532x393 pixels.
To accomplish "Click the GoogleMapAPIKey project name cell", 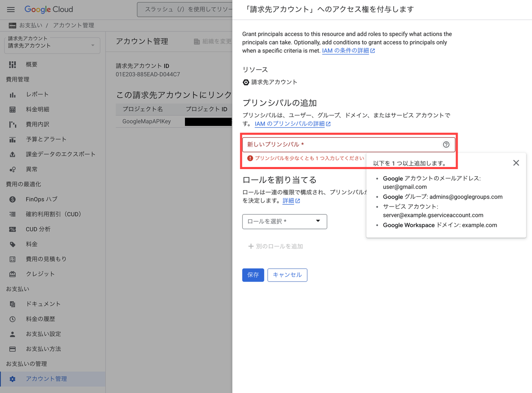I will 147,122.
